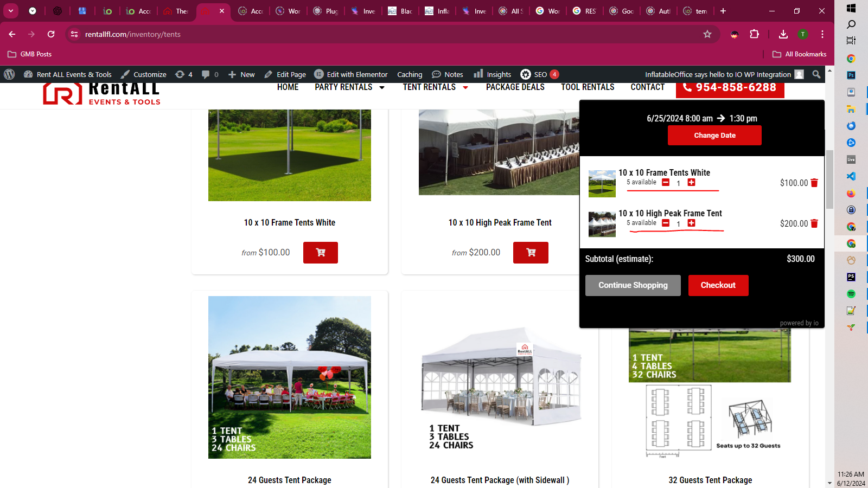The image size is (868, 488).
Task: Go to Package Deals menu item
Action: (x=515, y=87)
